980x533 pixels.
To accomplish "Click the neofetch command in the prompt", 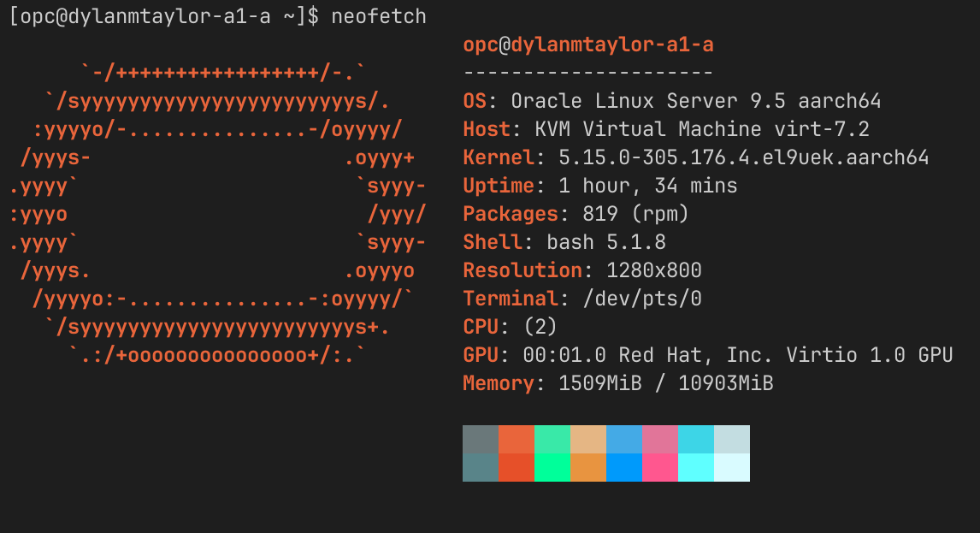I will (376, 15).
